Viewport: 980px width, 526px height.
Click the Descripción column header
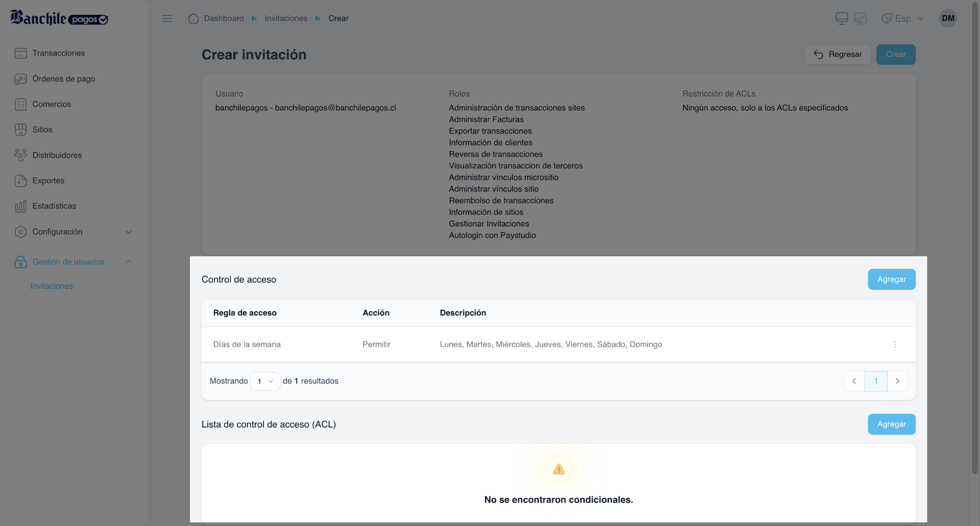click(463, 313)
